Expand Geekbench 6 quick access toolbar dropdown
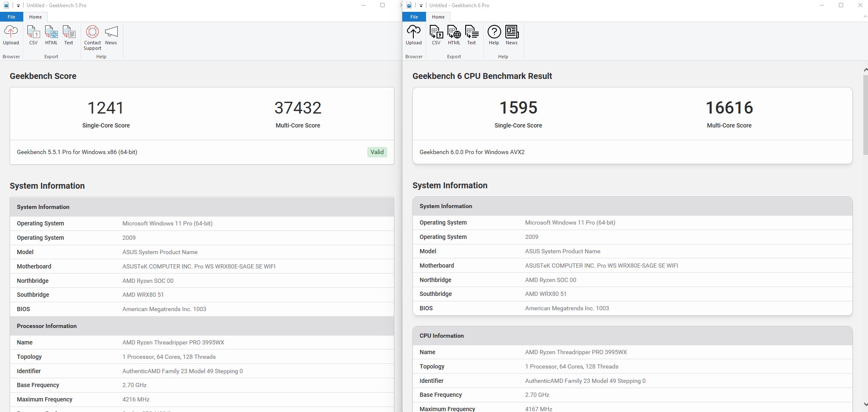Image resolution: width=868 pixels, height=412 pixels. [x=421, y=5]
